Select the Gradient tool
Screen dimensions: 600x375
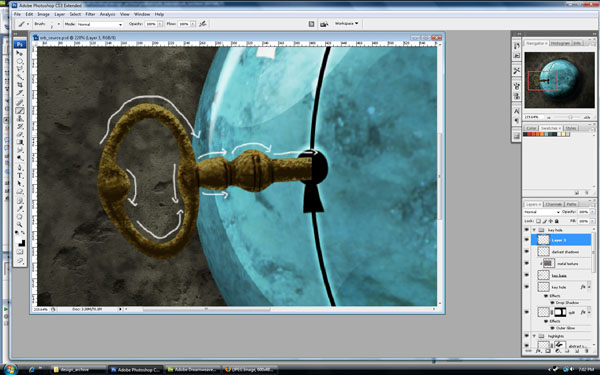(x=20, y=142)
